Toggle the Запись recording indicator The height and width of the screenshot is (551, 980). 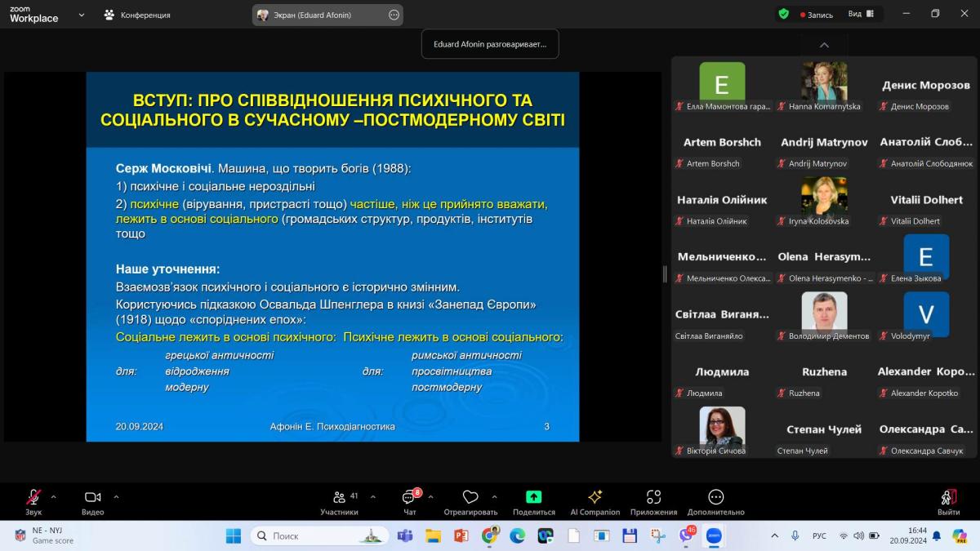(817, 15)
